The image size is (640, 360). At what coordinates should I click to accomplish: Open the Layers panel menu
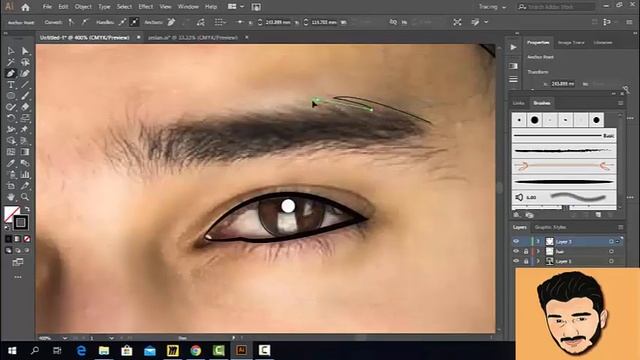pyautogui.click(x=620, y=227)
